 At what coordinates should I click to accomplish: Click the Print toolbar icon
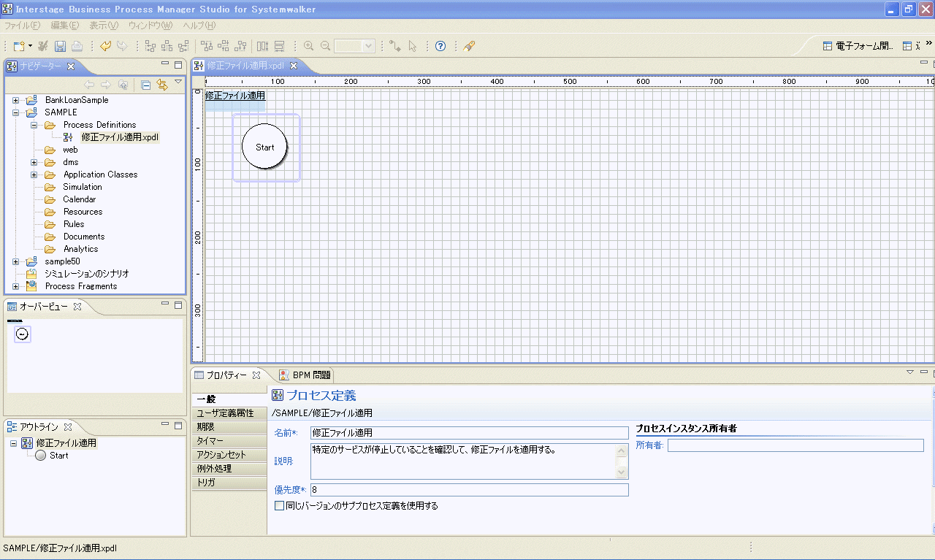[77, 46]
